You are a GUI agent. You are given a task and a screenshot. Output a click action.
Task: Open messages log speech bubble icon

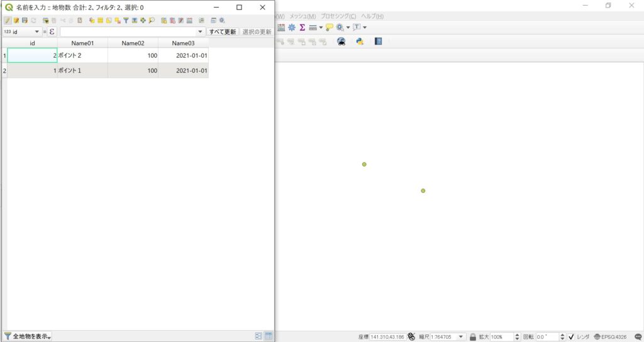point(638,337)
